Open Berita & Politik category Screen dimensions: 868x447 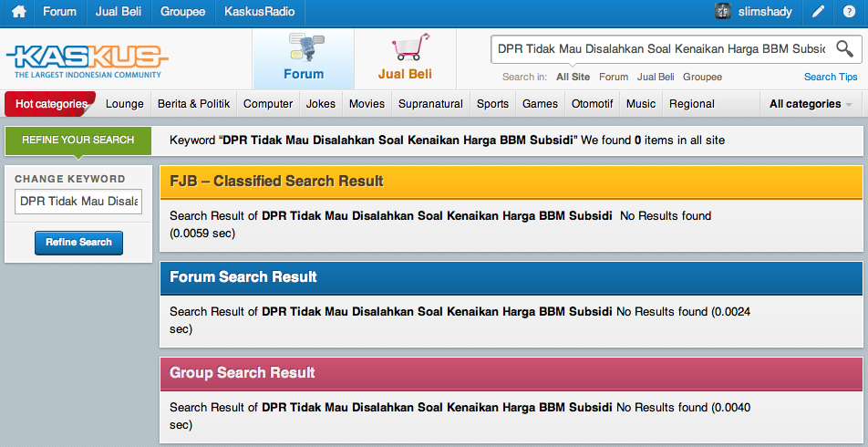pos(193,104)
